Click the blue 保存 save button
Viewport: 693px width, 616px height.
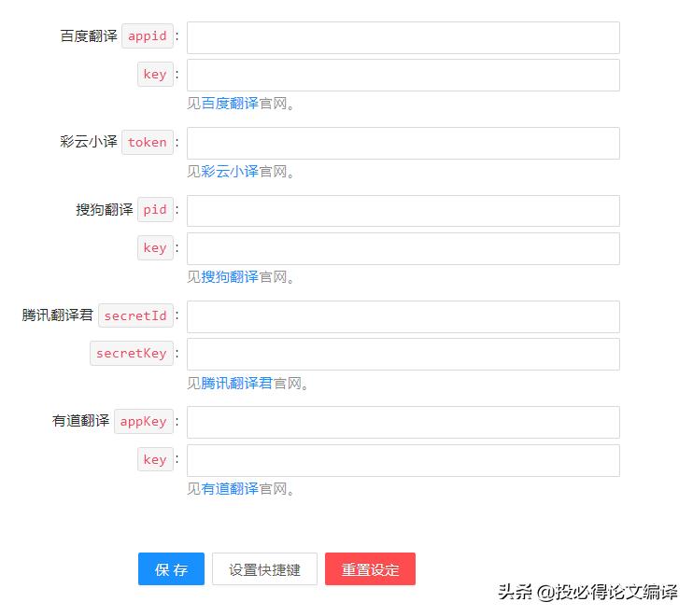[171, 568]
